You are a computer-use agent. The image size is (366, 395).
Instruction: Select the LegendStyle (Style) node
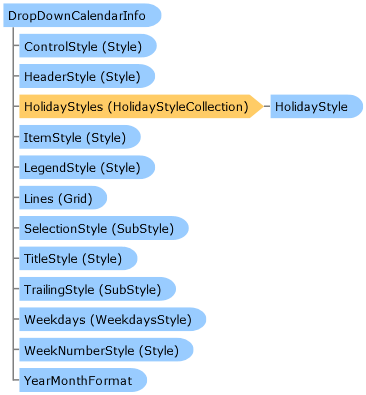coord(87,167)
